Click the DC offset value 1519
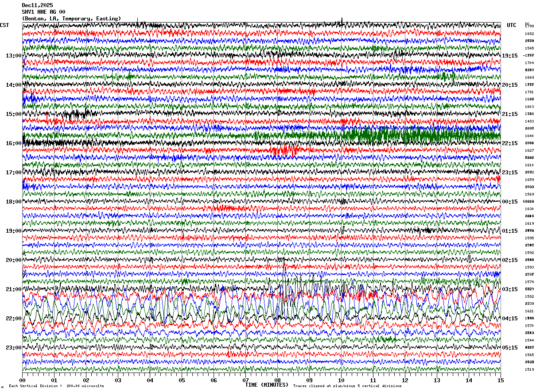Image resolution: width=536 pixels, height=392 pixels. pyautogui.click(x=529, y=369)
